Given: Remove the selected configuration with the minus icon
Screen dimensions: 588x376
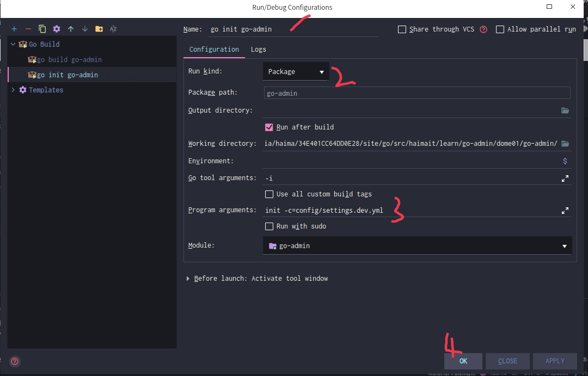Looking at the screenshot, I should click(x=28, y=29).
